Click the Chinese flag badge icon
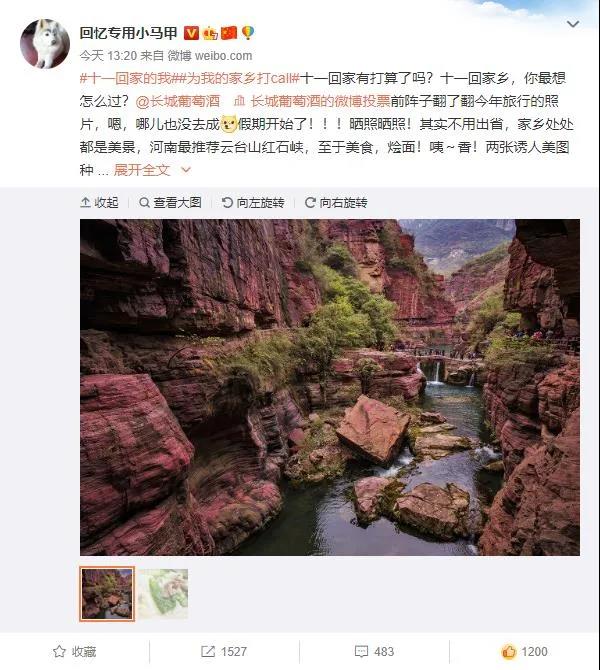This screenshot has width=600, height=670. pos(229,33)
